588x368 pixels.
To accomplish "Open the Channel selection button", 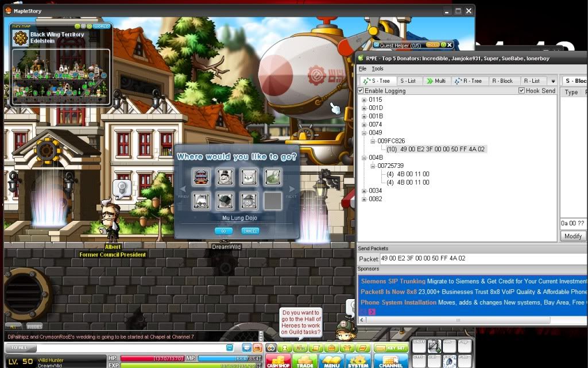I will click(x=390, y=361).
